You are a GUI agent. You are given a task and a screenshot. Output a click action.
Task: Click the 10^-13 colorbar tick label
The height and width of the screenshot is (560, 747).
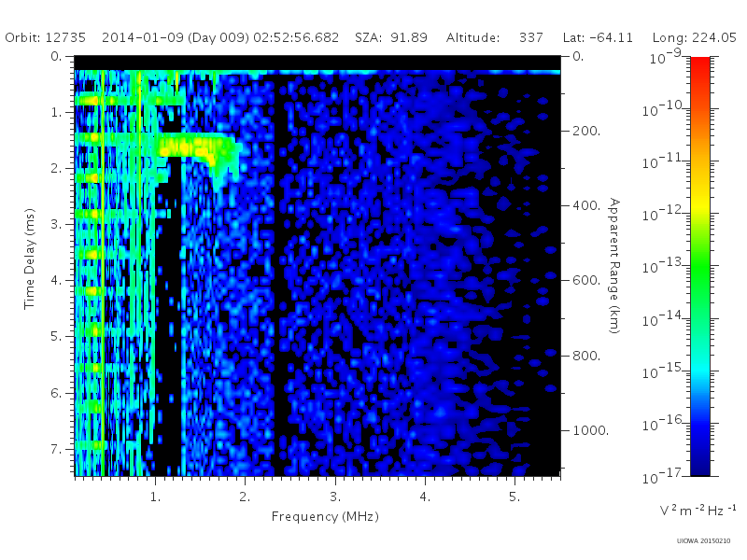pyautogui.click(x=664, y=267)
